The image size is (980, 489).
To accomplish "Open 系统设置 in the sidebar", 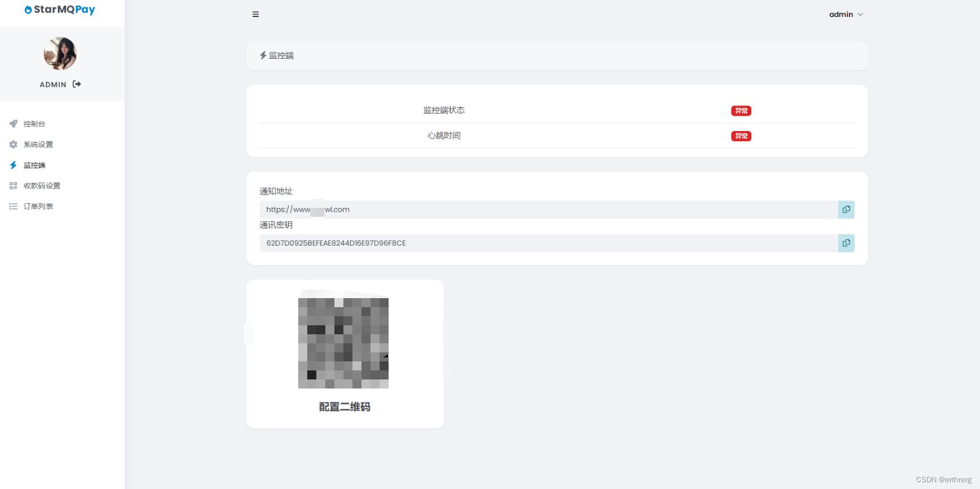I will [x=38, y=145].
